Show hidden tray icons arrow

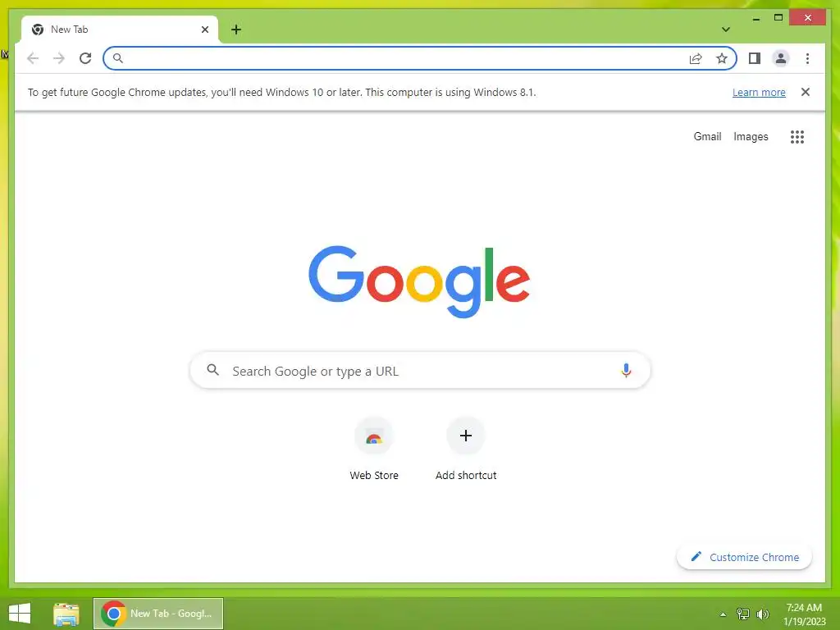[x=724, y=614]
